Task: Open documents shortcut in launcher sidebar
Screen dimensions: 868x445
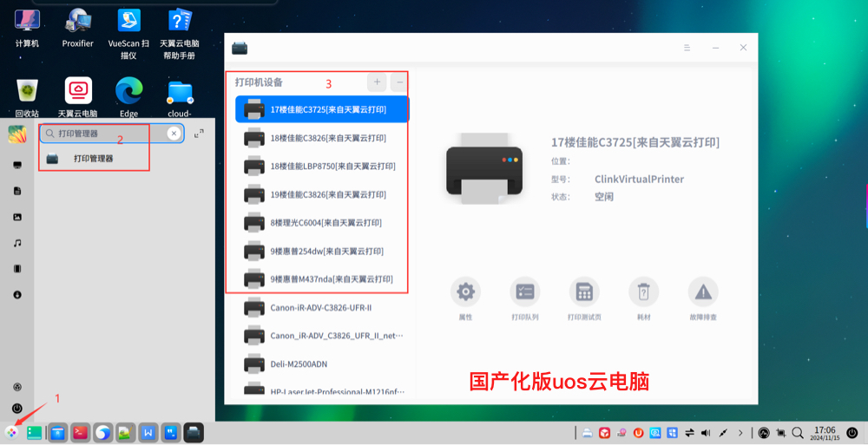Action: point(17,191)
